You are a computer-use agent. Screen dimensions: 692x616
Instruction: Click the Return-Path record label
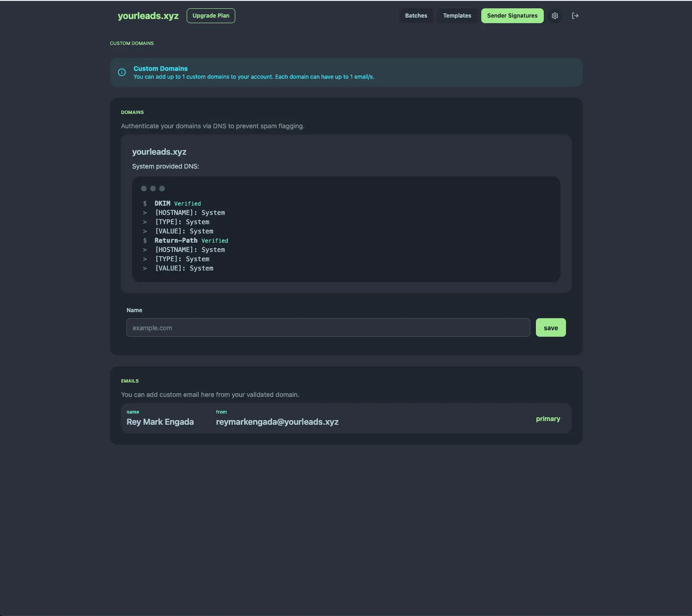(x=176, y=240)
